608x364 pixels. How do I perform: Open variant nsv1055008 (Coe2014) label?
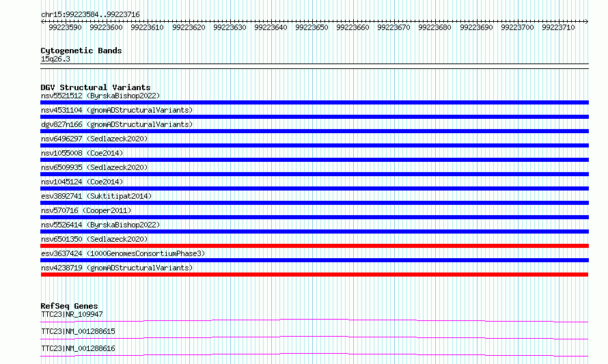82,153
